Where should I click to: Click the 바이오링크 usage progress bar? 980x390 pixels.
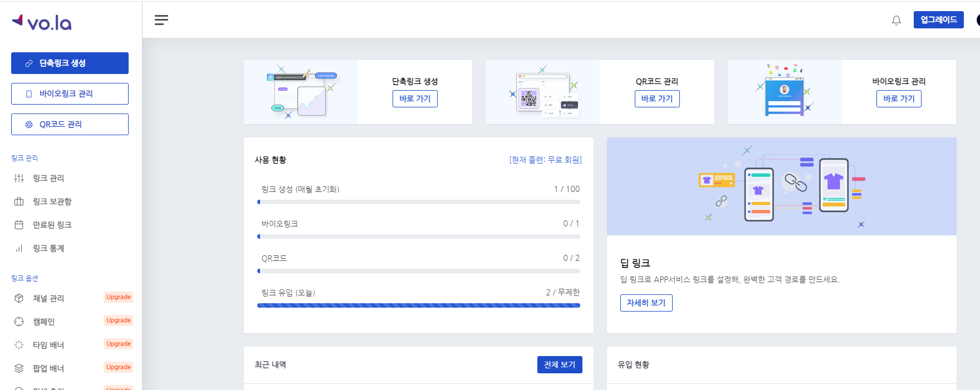click(x=419, y=236)
